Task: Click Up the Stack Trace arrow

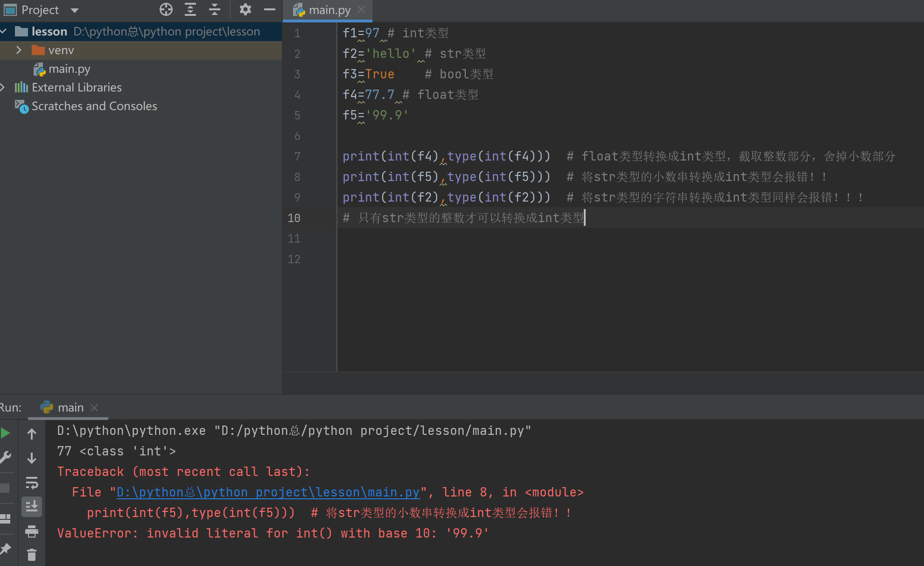Action: [32, 434]
